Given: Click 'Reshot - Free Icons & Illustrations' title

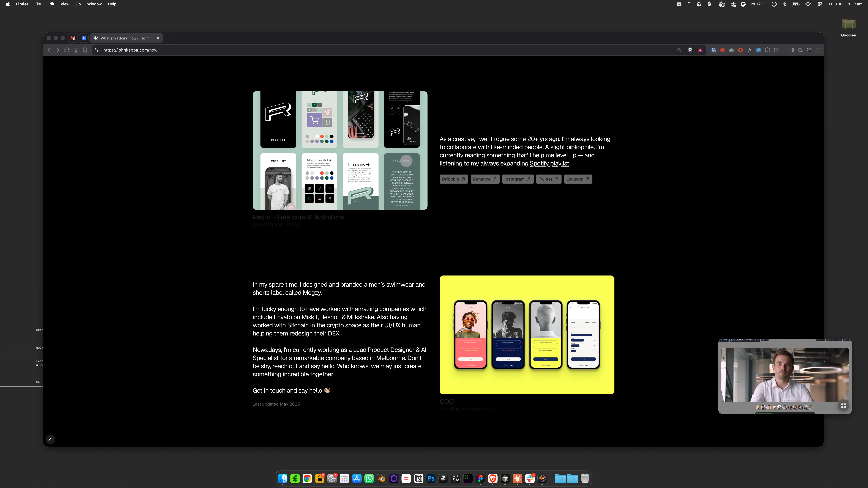Looking at the screenshot, I should click(x=298, y=217).
